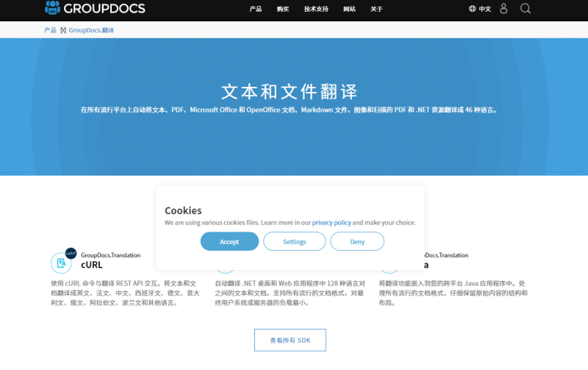Open the 中文 language selector

pos(485,9)
